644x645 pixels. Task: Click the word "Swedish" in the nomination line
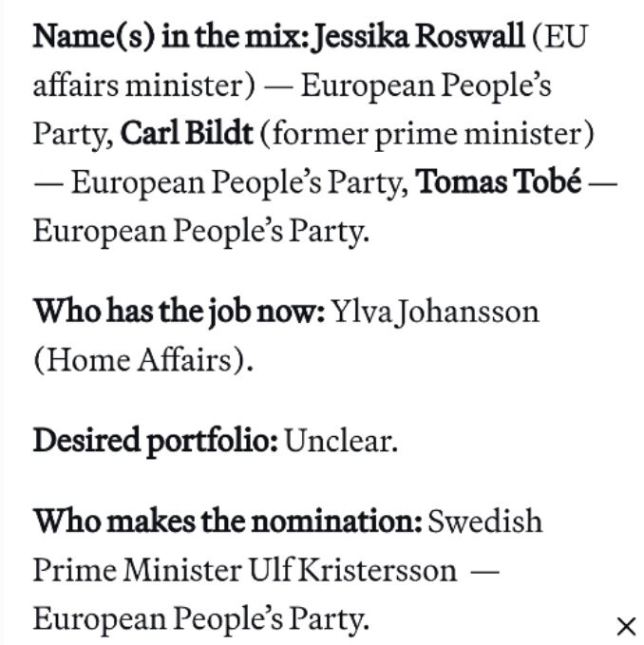coord(485,522)
